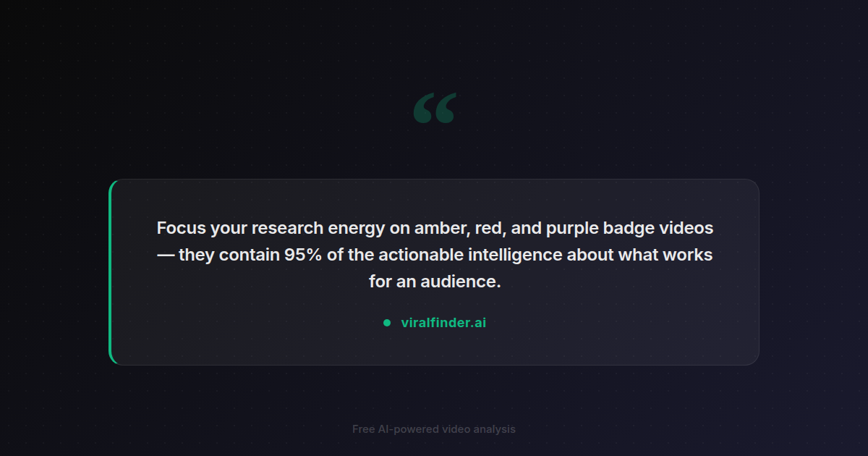This screenshot has height=456, width=868.
Task: Click the green accent bar on the card's left edge
Action: click(111, 272)
